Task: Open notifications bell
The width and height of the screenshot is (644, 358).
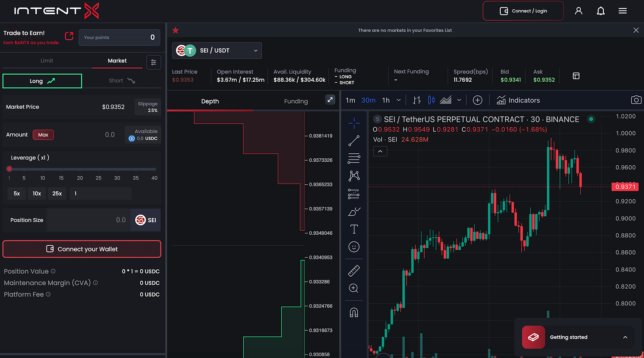Action: [x=601, y=11]
